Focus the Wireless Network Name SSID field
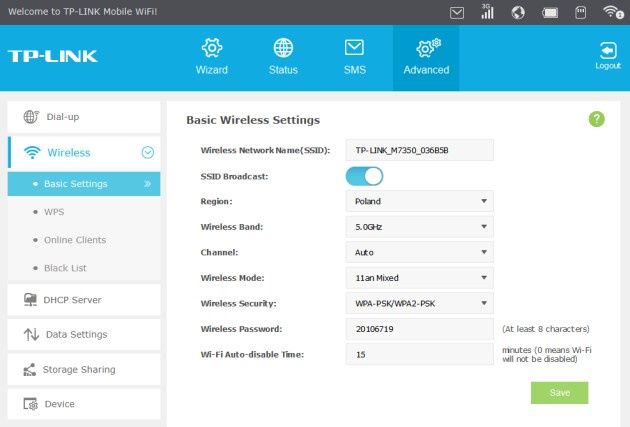 [419, 150]
